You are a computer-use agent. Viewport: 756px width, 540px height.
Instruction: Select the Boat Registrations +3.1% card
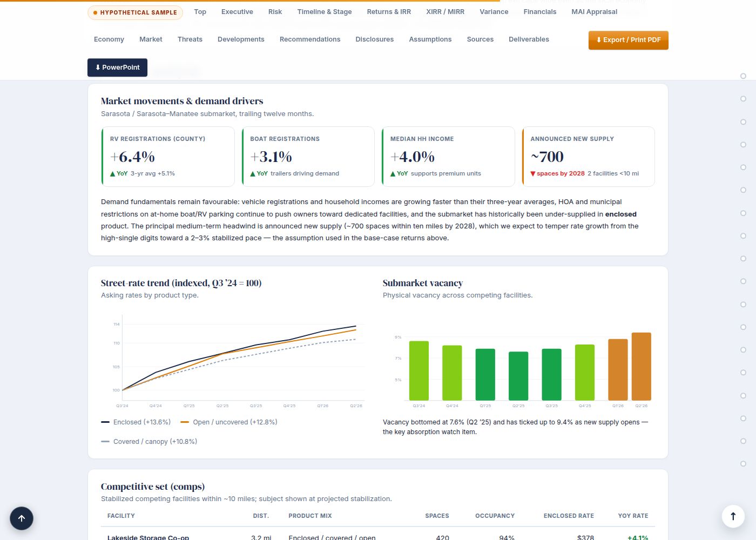(308, 157)
